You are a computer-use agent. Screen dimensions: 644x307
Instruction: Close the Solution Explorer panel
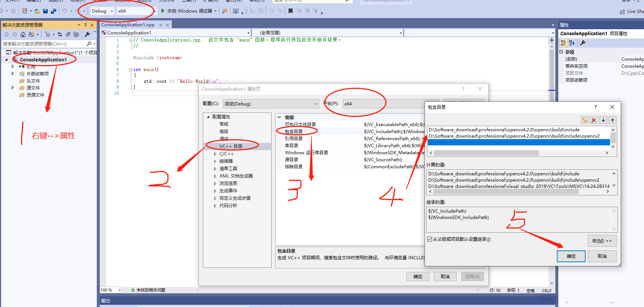(92, 25)
